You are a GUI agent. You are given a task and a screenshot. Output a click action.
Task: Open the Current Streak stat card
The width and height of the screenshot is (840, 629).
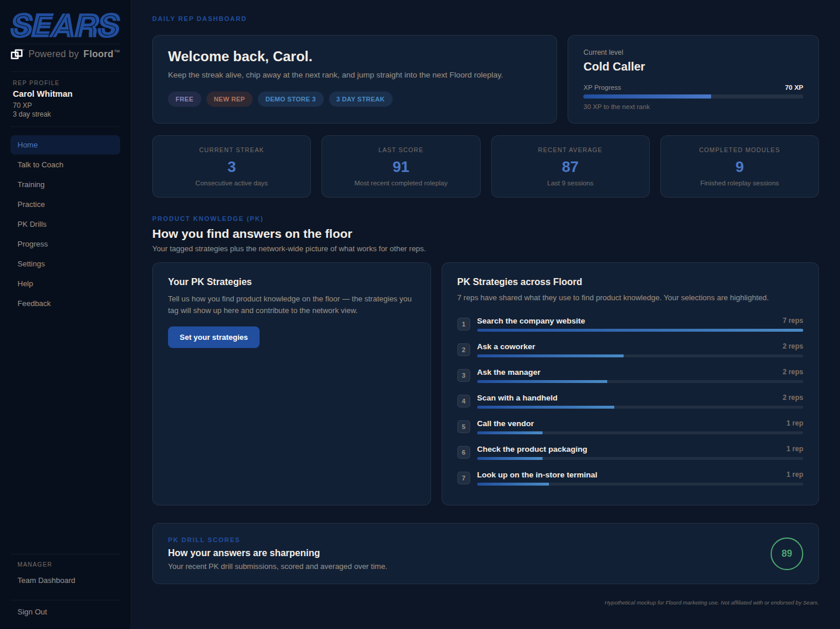[232, 167]
